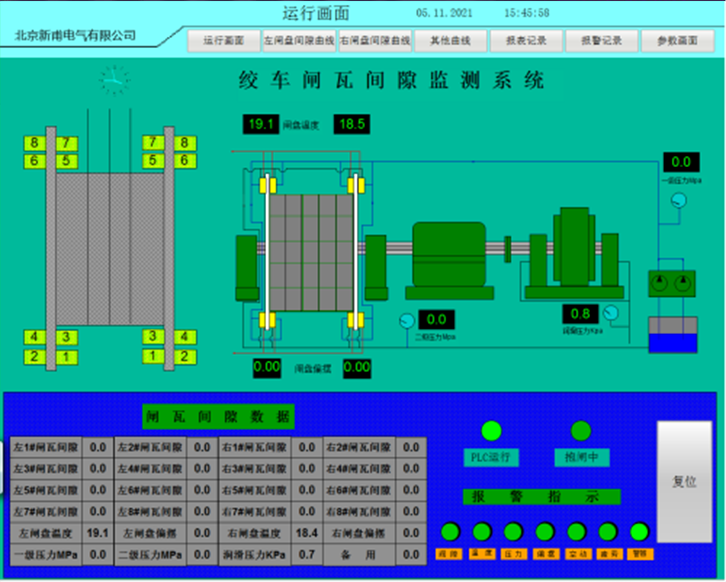Click the analog clock icon
The height and width of the screenshot is (582, 726).
click(x=115, y=79)
